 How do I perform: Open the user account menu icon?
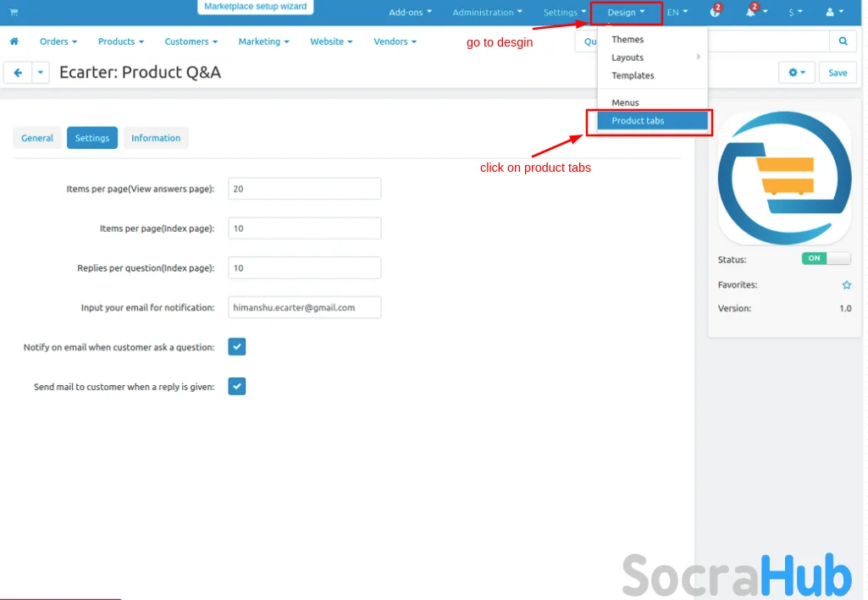point(834,12)
